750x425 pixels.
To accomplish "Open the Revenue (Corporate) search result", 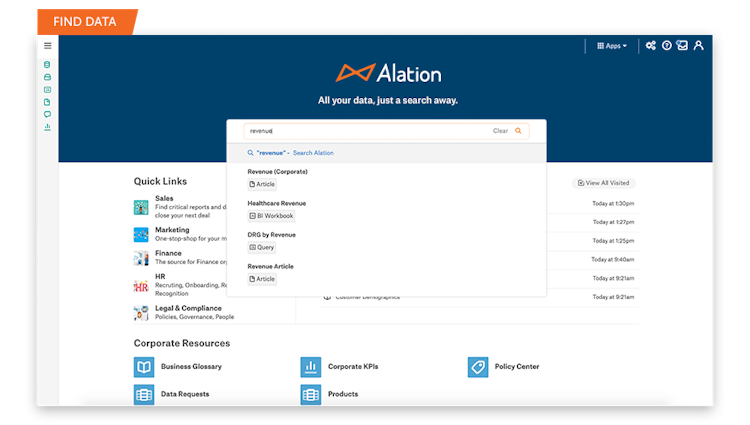I will (277, 172).
